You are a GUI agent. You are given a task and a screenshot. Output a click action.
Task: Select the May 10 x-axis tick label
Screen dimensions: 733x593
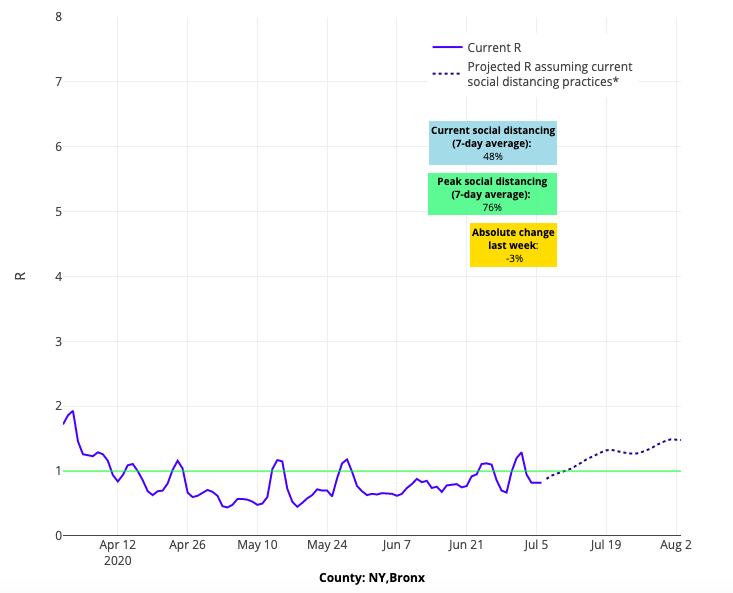click(x=257, y=546)
